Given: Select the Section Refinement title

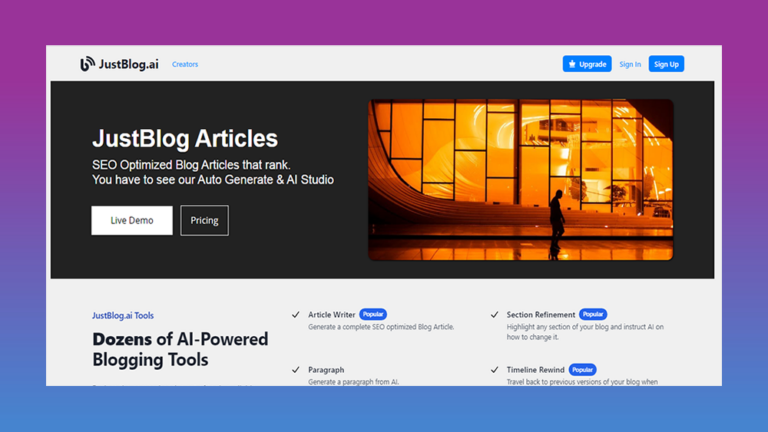Looking at the screenshot, I should click(541, 314).
